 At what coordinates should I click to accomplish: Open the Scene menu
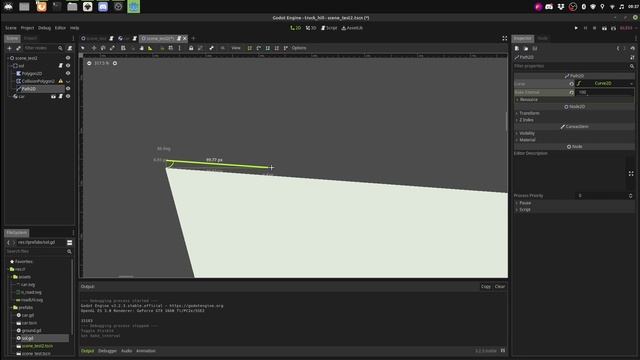[11, 28]
